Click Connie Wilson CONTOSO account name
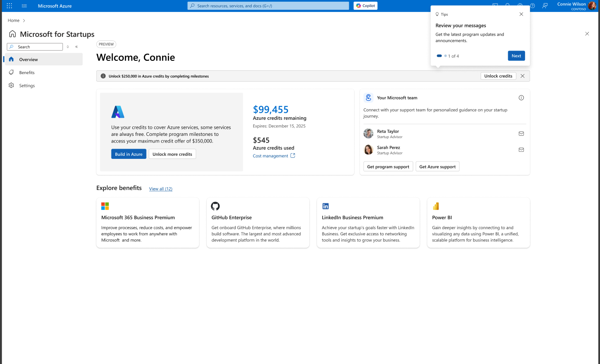This screenshot has width=600, height=364. (572, 6)
